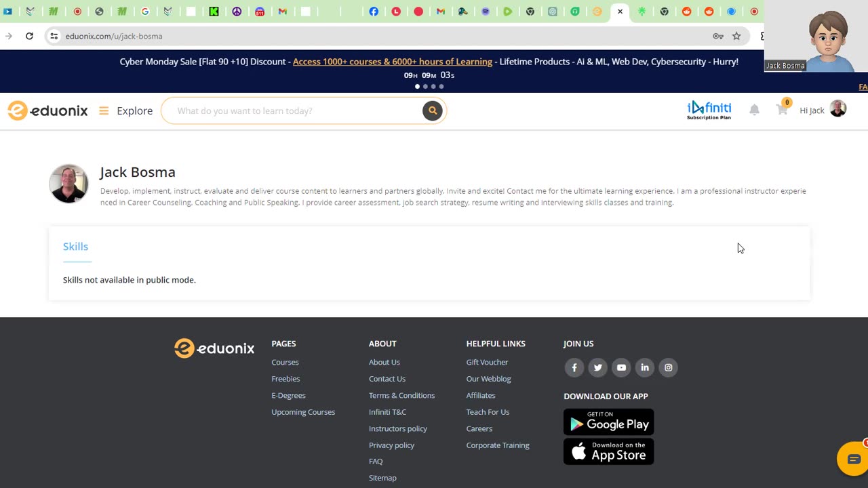Image resolution: width=868 pixels, height=488 pixels.
Task: Open the Explore hamburger menu icon
Action: pyautogui.click(x=104, y=110)
